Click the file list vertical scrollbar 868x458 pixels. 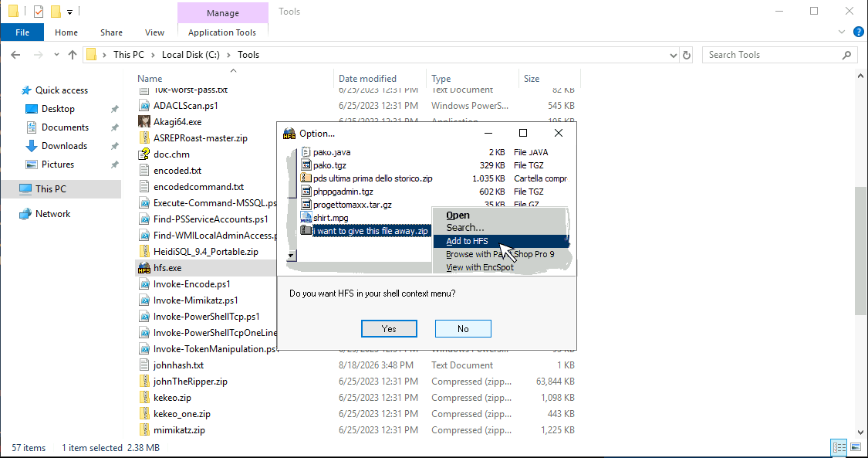[861, 253]
